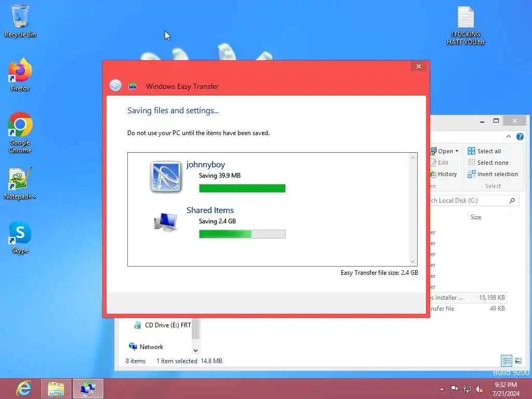Open File Explorer from the taskbar
532x399 pixels.
56,389
